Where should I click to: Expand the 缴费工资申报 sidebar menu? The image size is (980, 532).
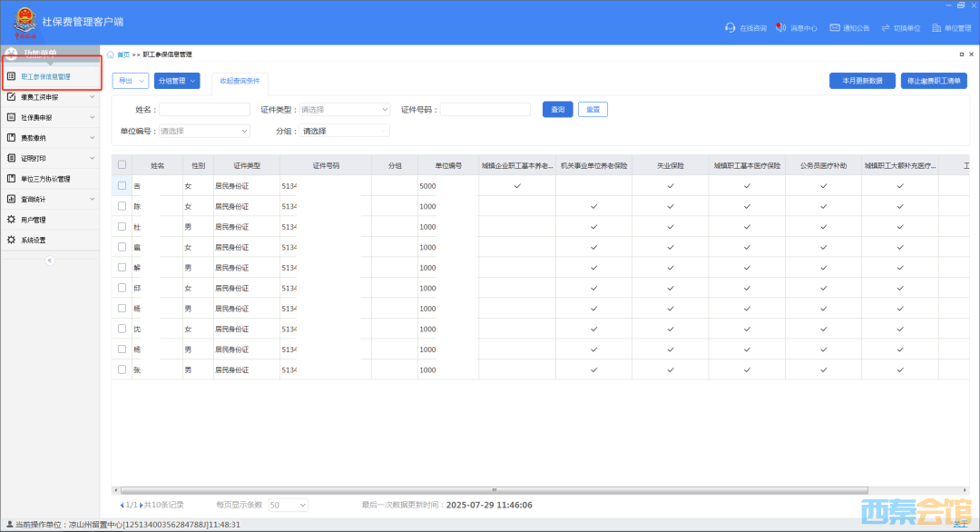(x=50, y=97)
